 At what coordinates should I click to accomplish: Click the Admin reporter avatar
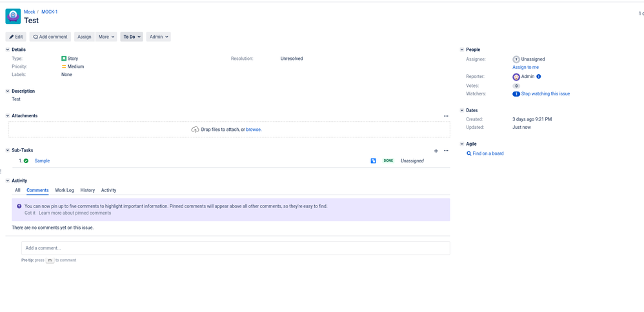516,77
